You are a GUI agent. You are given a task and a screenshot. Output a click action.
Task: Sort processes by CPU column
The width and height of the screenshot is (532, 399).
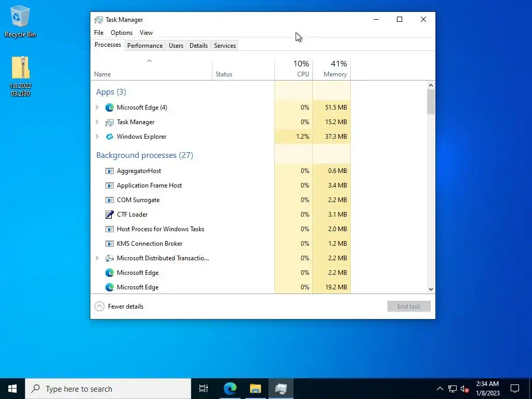pyautogui.click(x=294, y=69)
